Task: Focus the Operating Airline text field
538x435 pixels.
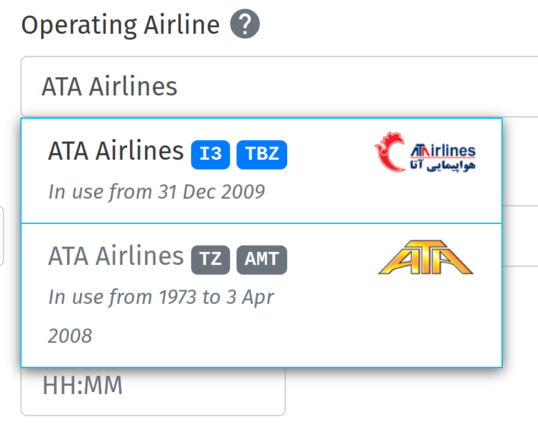Action: (279, 86)
